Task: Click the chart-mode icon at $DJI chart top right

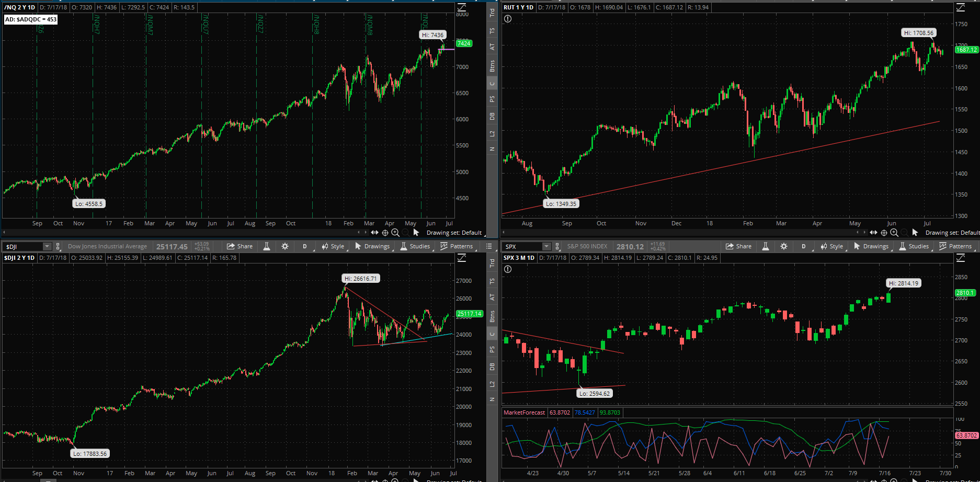Action: pyautogui.click(x=462, y=258)
